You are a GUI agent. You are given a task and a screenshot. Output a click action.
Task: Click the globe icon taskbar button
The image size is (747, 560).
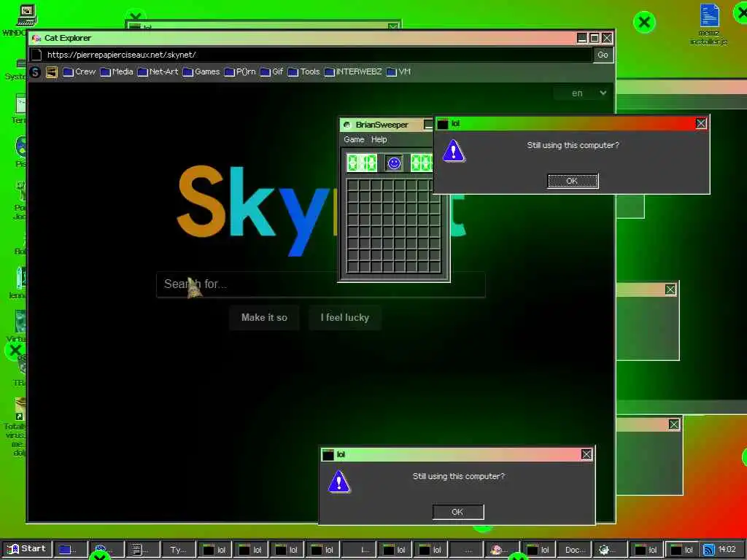point(107,550)
